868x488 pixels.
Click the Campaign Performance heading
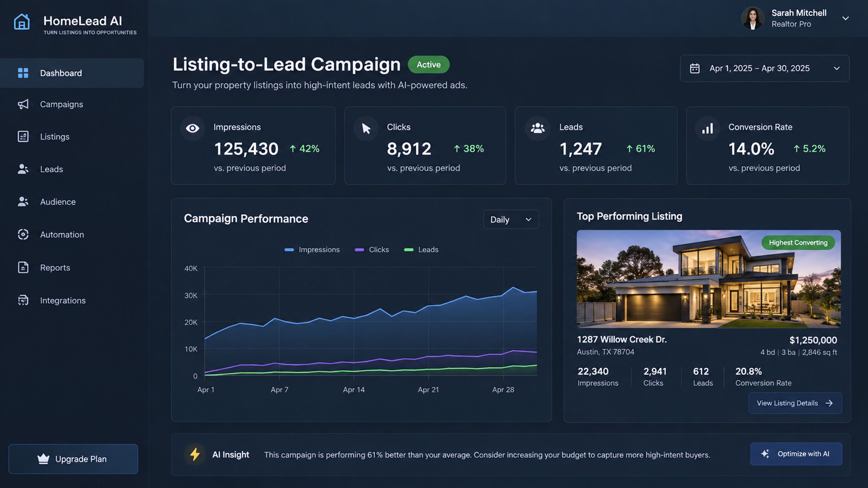coord(246,219)
